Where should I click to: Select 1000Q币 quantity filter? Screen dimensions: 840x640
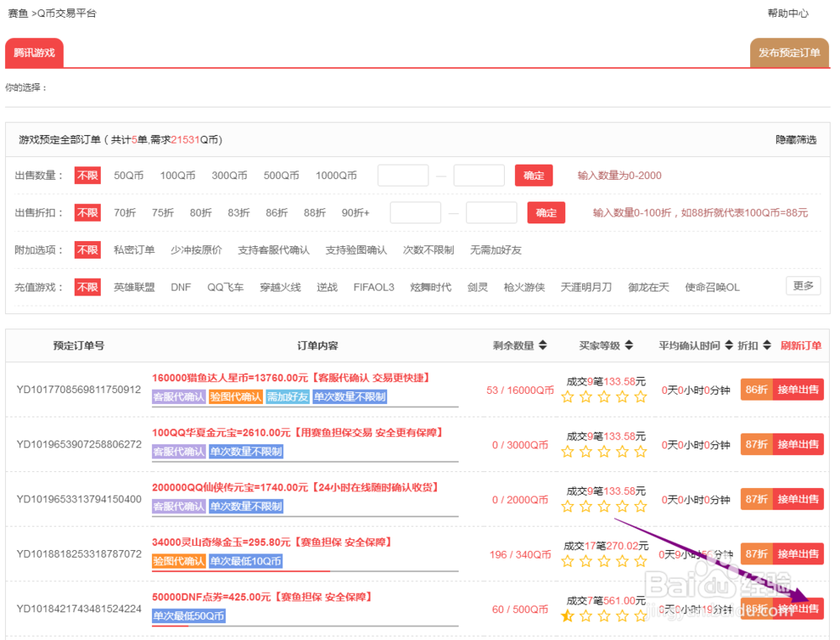(x=336, y=176)
